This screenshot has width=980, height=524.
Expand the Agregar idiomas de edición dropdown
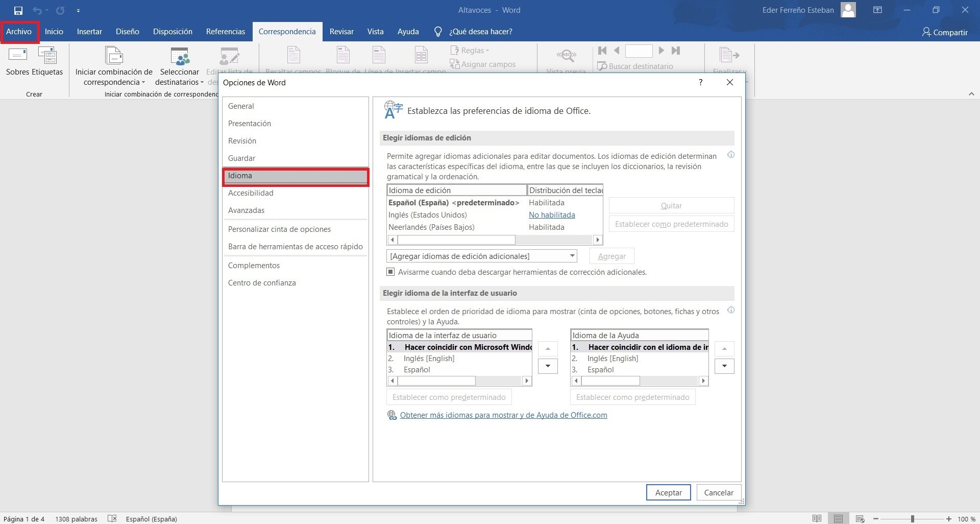(x=572, y=256)
